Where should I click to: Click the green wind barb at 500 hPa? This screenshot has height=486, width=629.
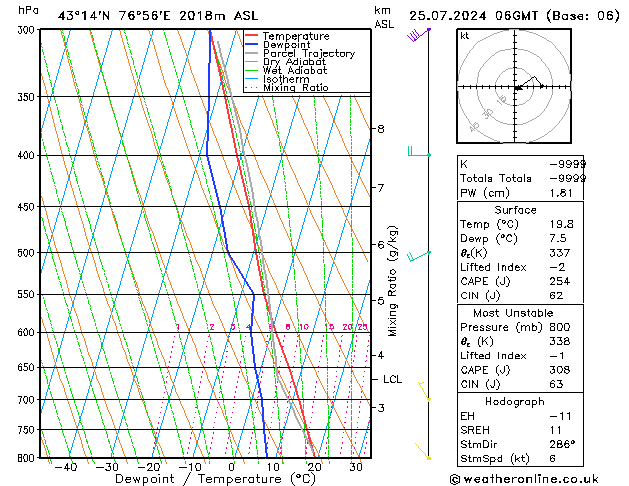click(419, 256)
